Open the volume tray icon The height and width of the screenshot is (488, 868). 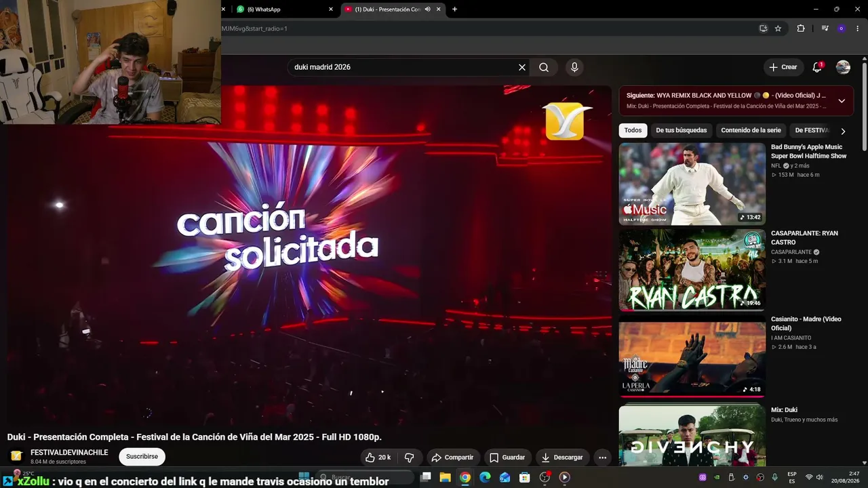point(820,477)
